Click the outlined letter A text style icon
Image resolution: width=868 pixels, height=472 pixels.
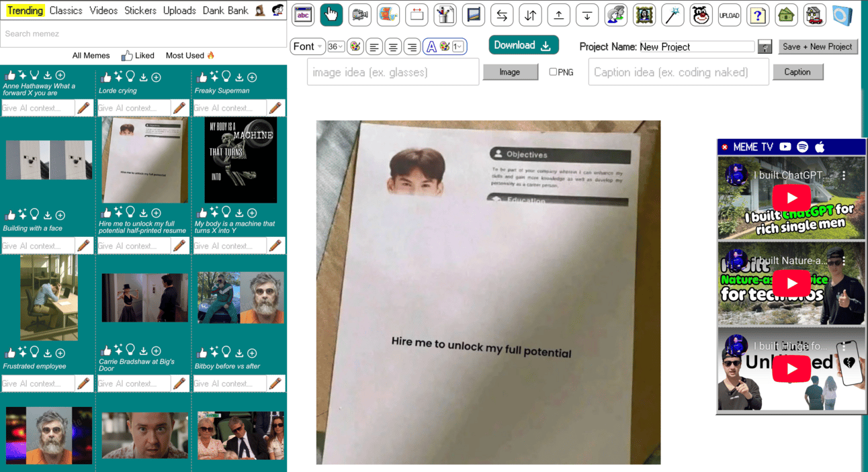[x=431, y=46]
